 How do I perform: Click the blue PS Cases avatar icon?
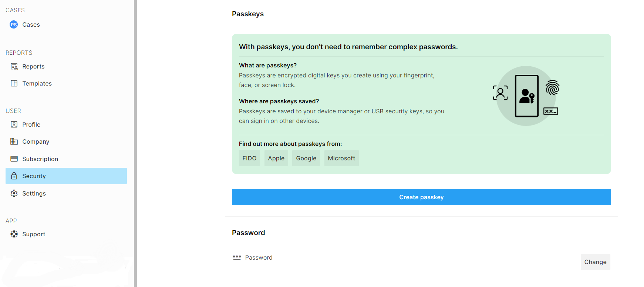[x=14, y=25]
